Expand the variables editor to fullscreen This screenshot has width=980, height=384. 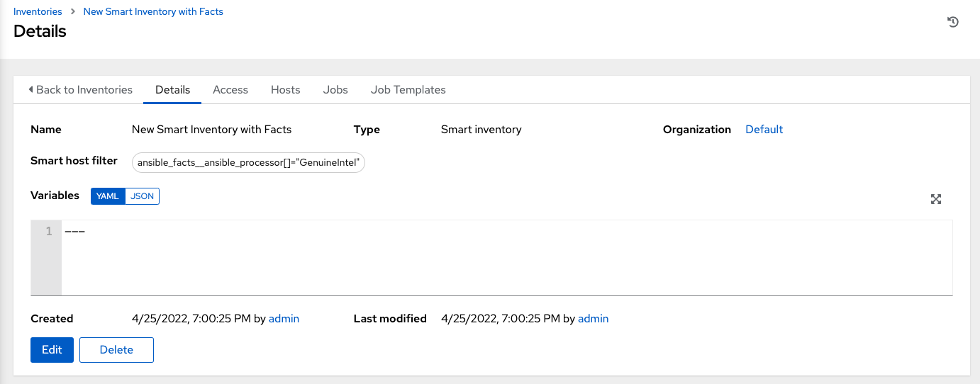[936, 199]
